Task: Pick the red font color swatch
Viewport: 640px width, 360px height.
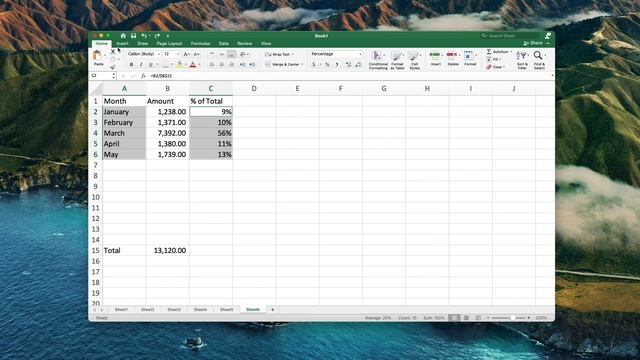Action: click(193, 64)
